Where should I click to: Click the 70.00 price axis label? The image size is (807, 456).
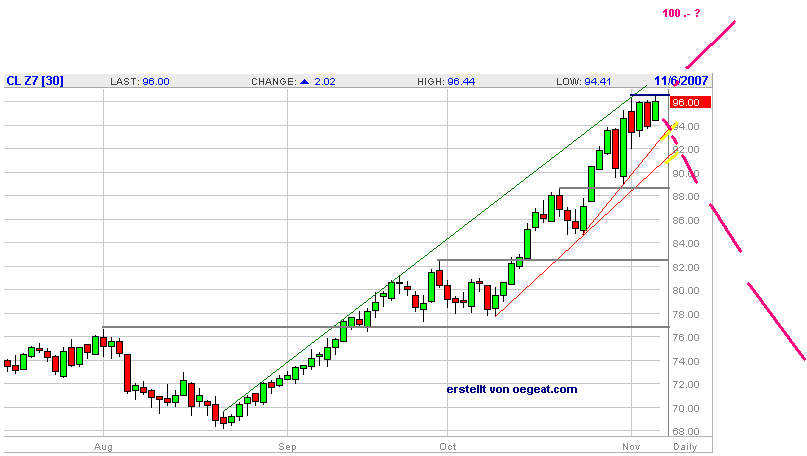pyautogui.click(x=686, y=408)
